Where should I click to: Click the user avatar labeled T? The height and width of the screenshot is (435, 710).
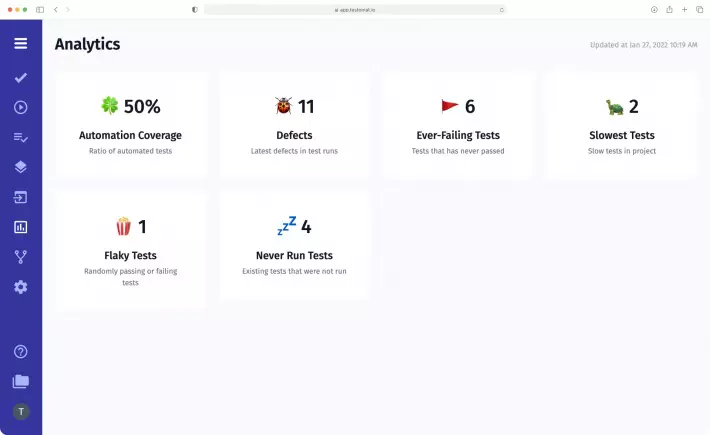(20, 411)
